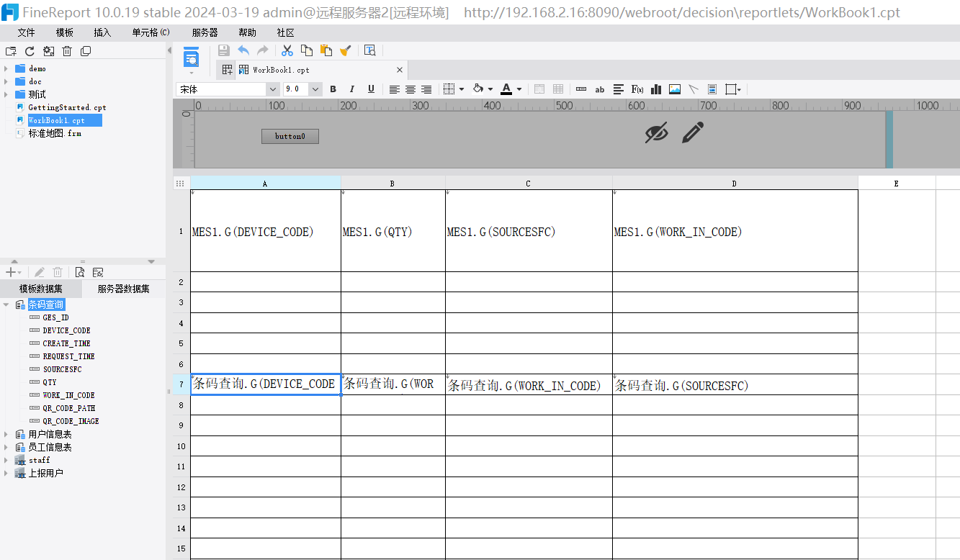
Task: Switch to the 模板数据集 tab
Action: click(41, 289)
